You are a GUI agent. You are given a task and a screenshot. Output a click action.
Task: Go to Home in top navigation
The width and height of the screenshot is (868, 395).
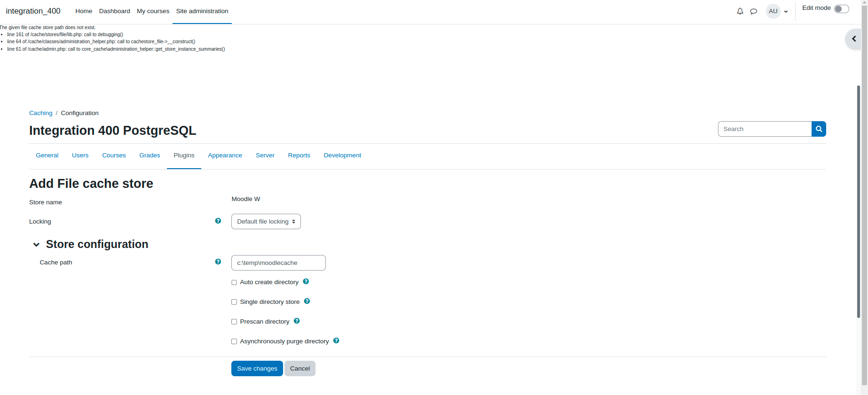[84, 11]
